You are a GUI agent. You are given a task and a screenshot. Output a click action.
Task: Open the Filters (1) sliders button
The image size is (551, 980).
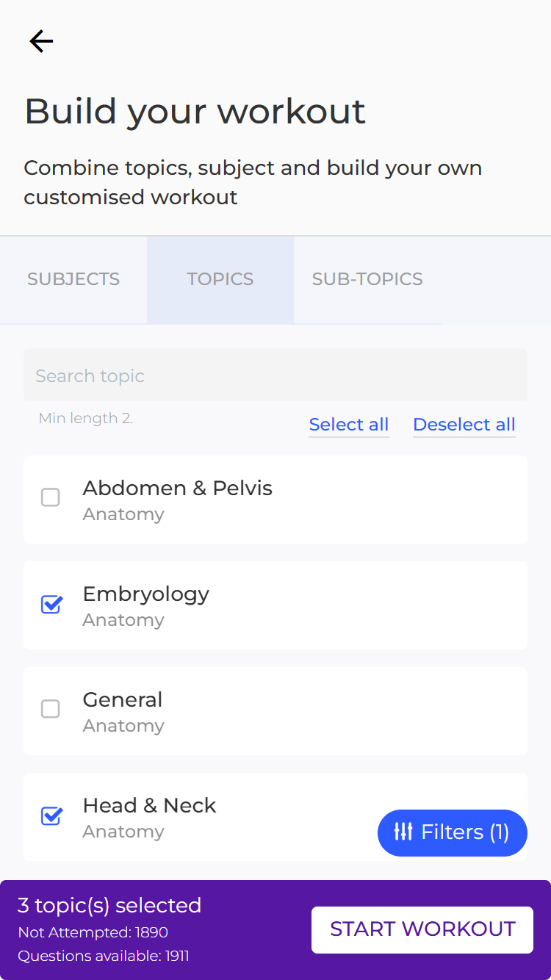(x=452, y=832)
